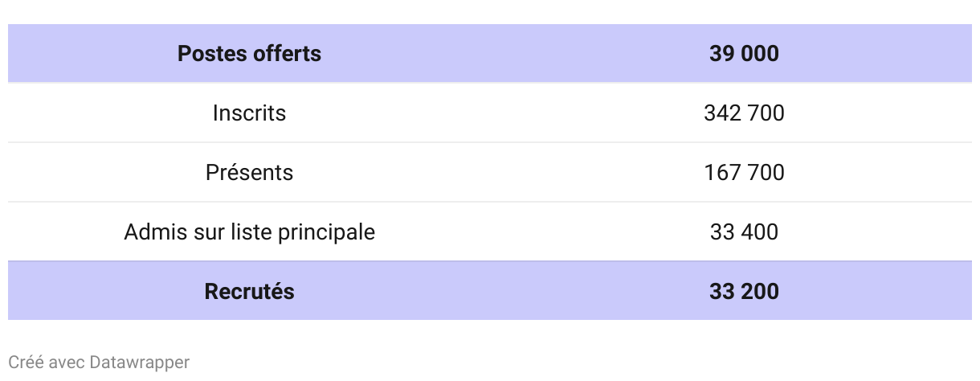Image resolution: width=980 pixels, height=381 pixels.
Task: Select the 39 000 value cell
Action: coord(744,54)
